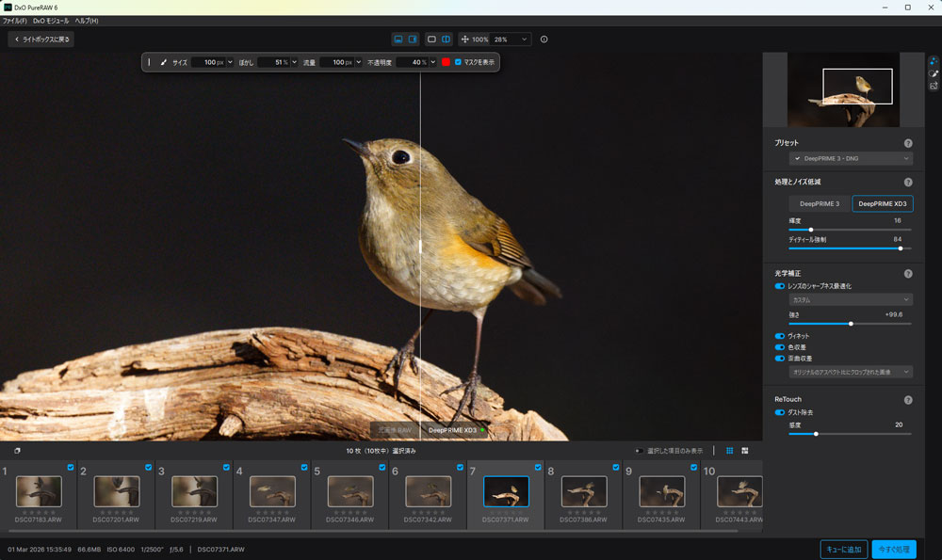This screenshot has height=560, width=942.
Task: Open the プリセット dropdown DeepPRIME 3 - DNG
Action: (850, 158)
